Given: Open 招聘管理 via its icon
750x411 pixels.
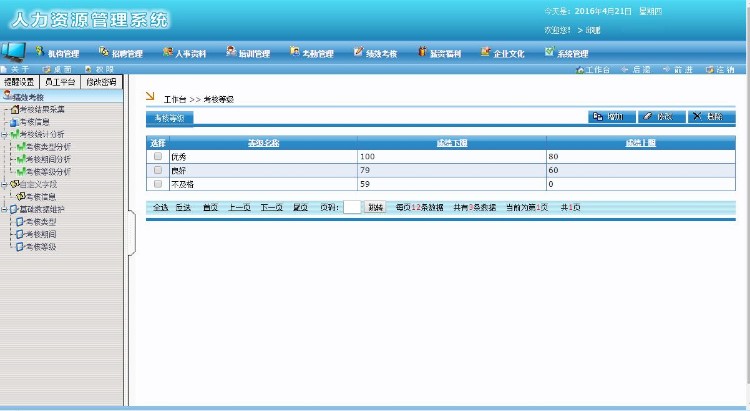Looking at the screenshot, I should tap(103, 51).
